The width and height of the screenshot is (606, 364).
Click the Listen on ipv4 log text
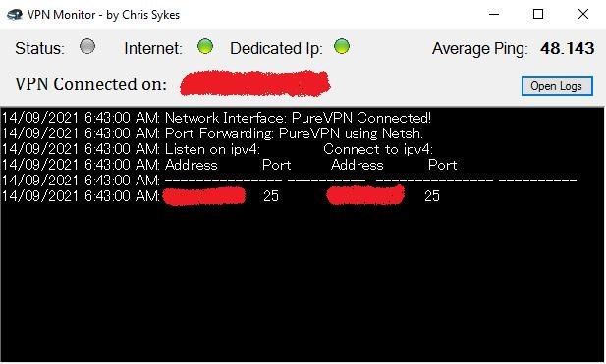[x=212, y=149]
